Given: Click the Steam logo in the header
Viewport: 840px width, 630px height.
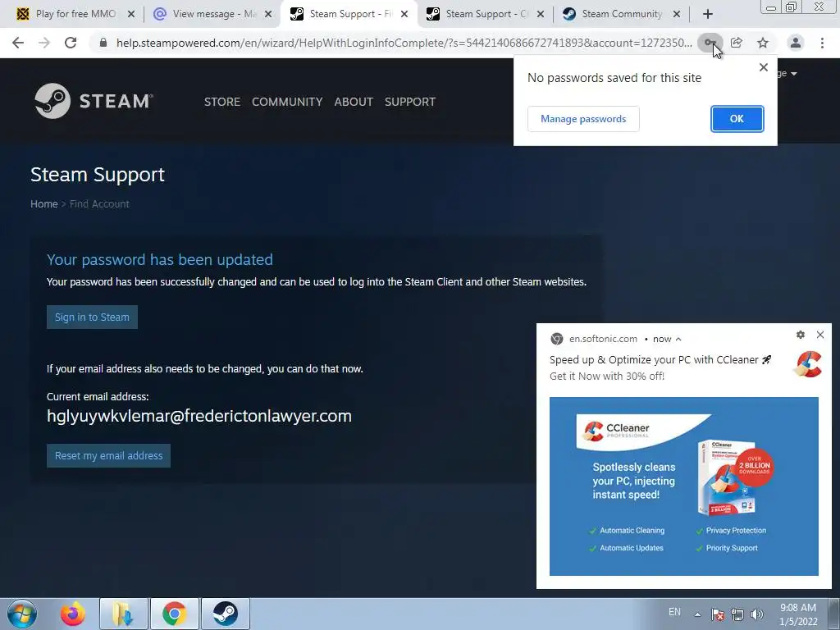Looking at the screenshot, I should click(94, 101).
